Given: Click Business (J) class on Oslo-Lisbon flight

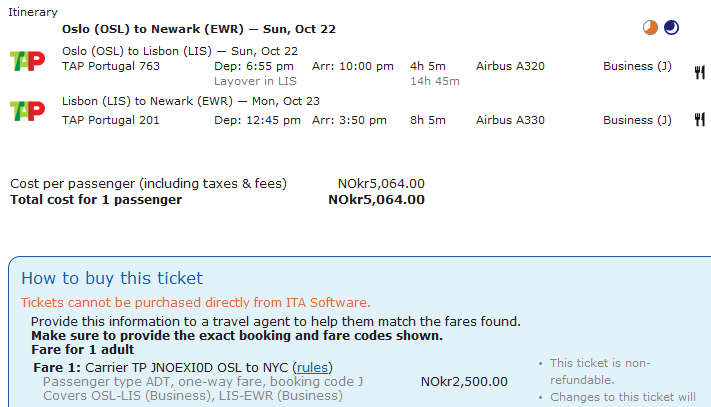Looking at the screenshot, I should (637, 66).
